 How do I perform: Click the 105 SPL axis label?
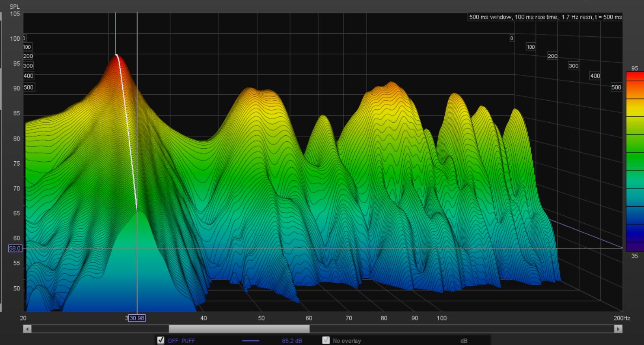(15, 13)
